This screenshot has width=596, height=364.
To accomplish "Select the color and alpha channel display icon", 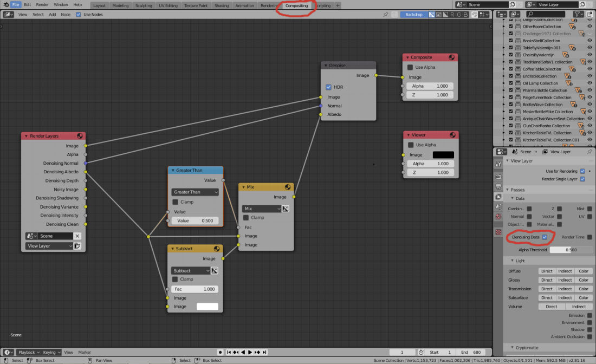I will tap(432, 15).
